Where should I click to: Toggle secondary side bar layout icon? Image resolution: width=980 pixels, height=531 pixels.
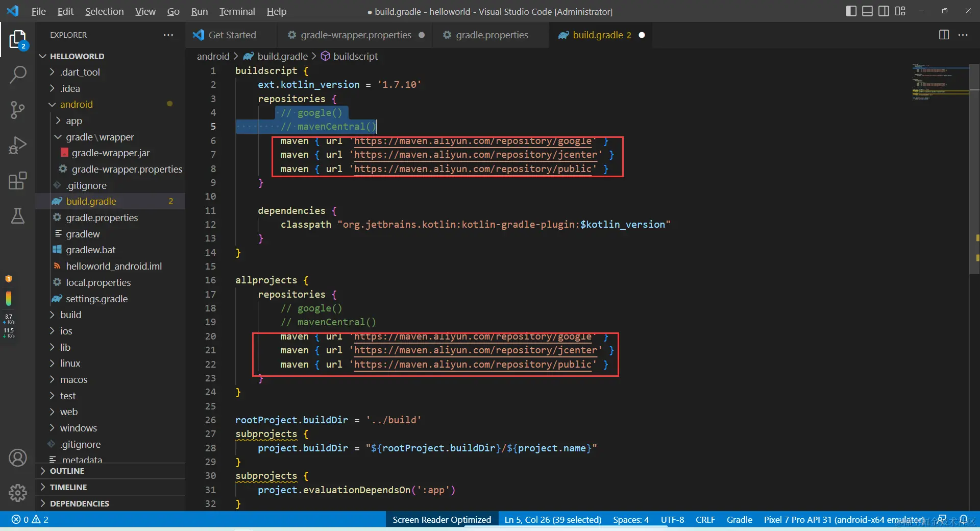pyautogui.click(x=884, y=11)
